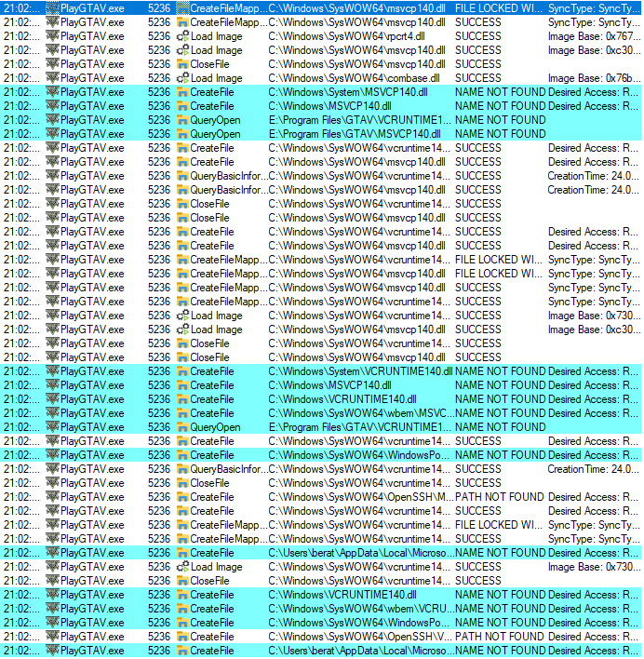Select the path C:\Windows\System\MSVCP140.dll
The width and height of the screenshot is (644, 659).
point(348,92)
